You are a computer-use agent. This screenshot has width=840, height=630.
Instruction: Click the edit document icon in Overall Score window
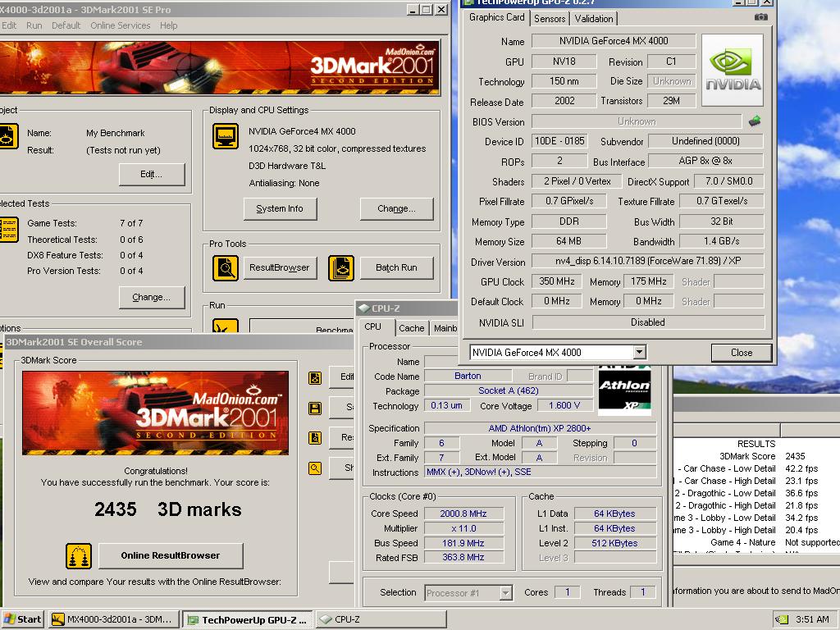pos(315,378)
